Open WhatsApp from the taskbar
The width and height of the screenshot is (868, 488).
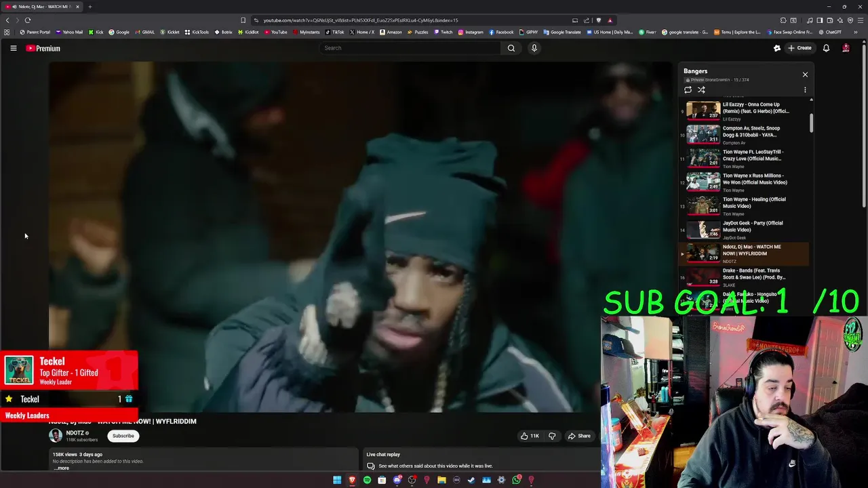point(516,480)
